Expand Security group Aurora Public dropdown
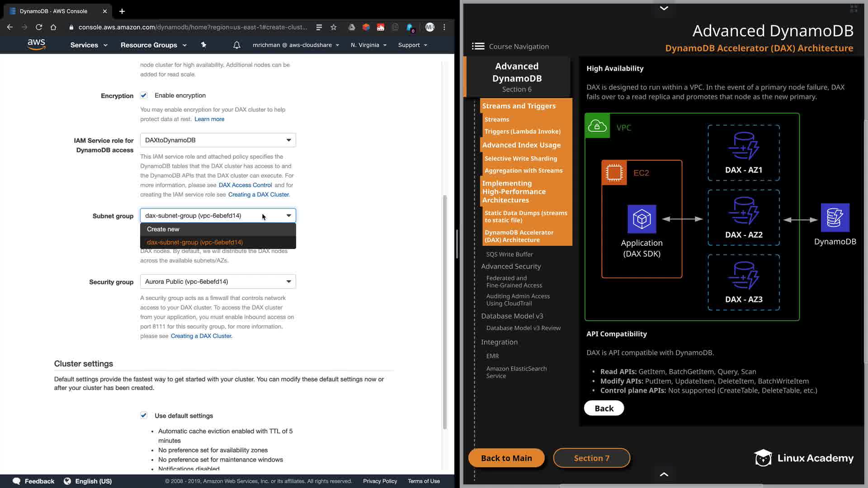This screenshot has height=488, width=868. pyautogui.click(x=218, y=282)
